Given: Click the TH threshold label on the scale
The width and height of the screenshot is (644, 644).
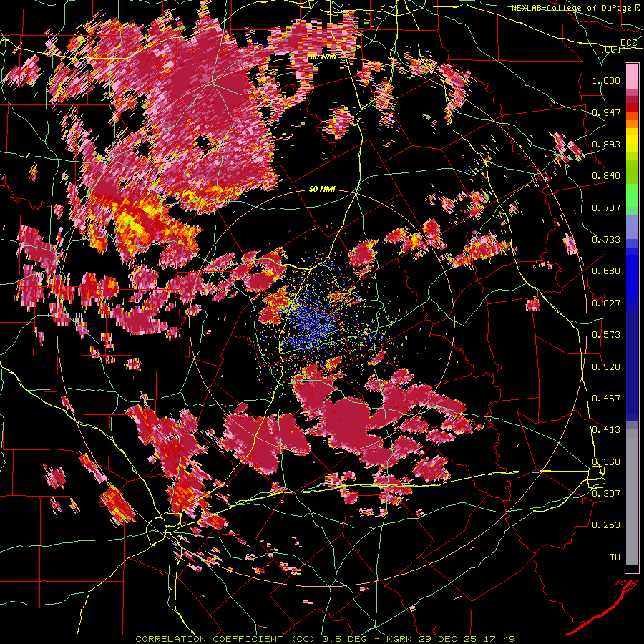Looking at the screenshot, I should coord(615,557).
